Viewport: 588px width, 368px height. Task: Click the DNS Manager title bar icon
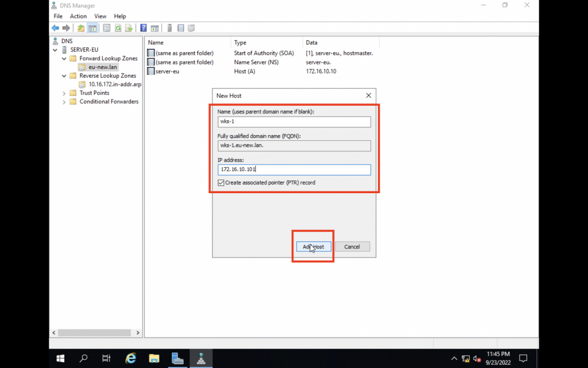(x=55, y=5)
